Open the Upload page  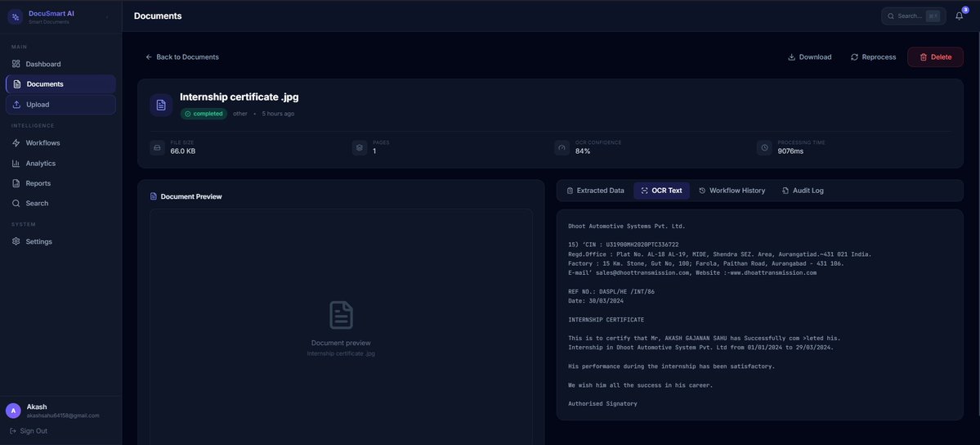click(x=60, y=105)
